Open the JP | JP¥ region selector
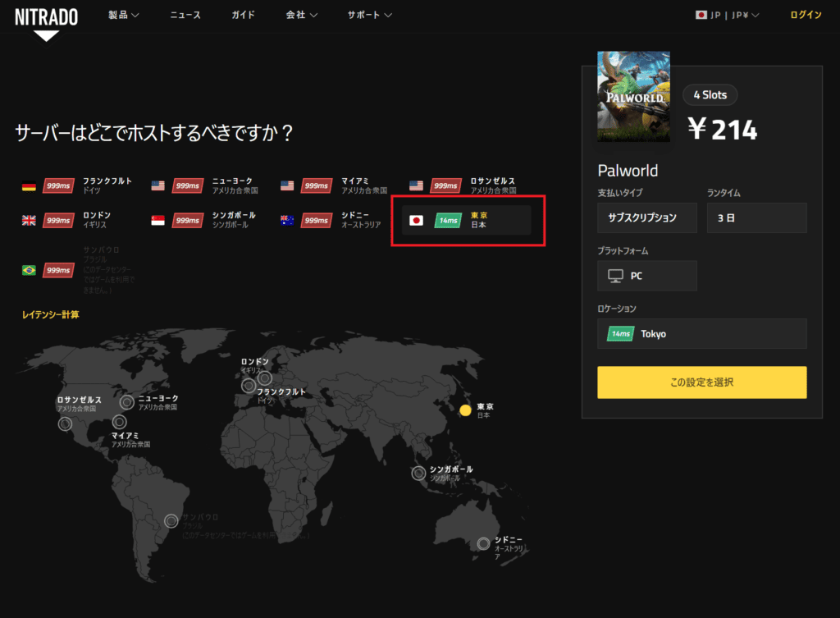The image size is (840, 618). (x=727, y=15)
